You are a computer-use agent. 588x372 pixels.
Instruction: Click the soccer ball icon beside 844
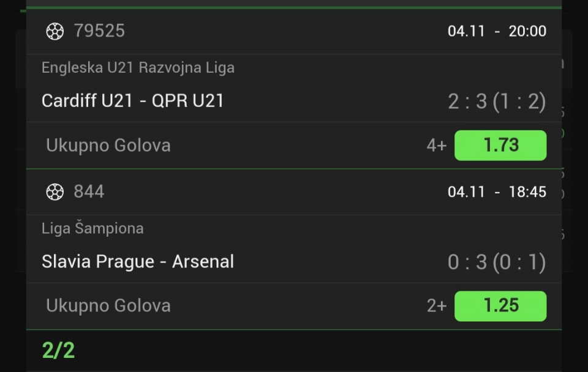(55, 192)
